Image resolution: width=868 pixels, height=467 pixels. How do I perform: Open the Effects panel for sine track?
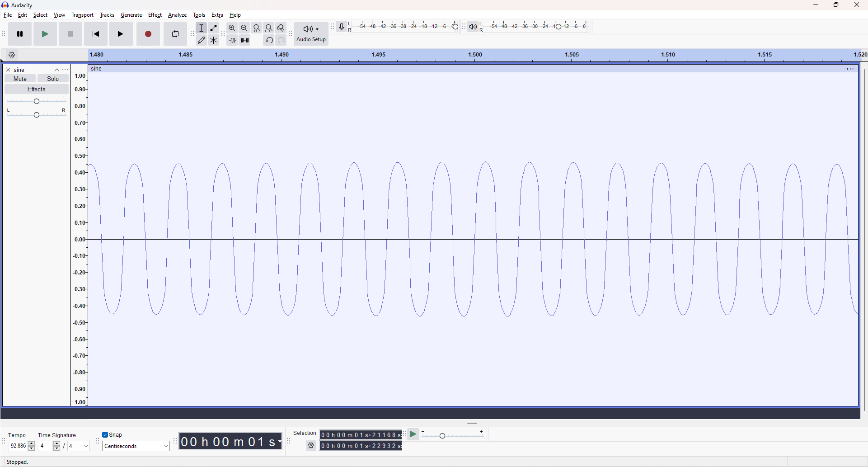(37, 89)
